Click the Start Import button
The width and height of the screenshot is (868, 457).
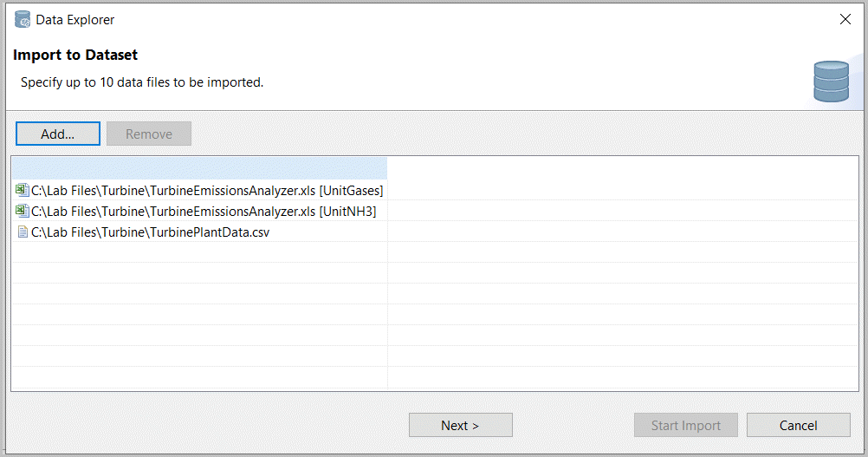coord(685,425)
